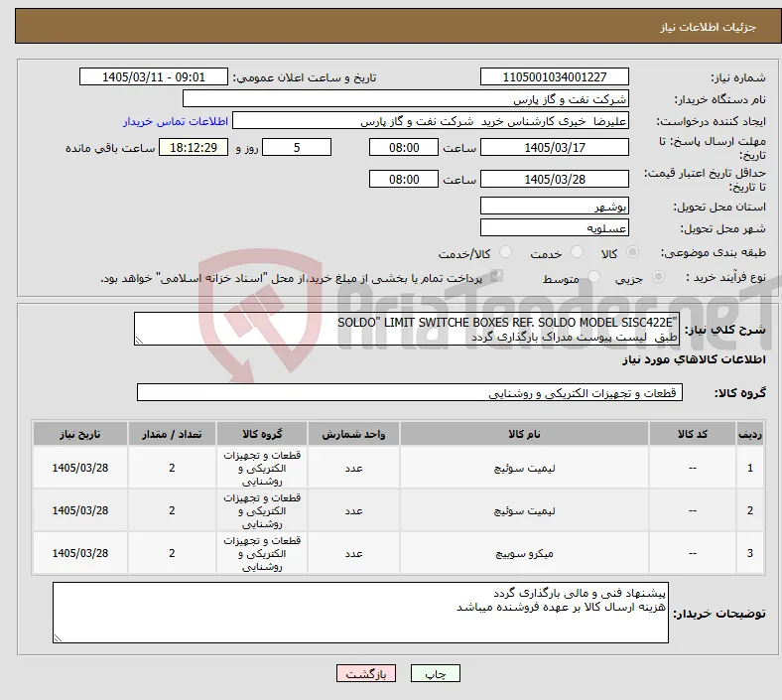
Task: Click the ردیف column header
Action: (749, 434)
